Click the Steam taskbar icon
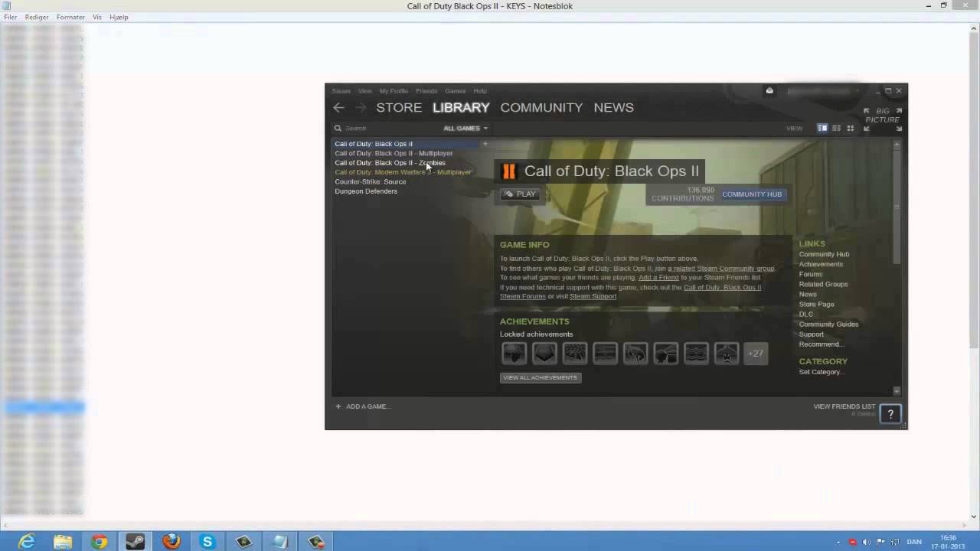 coord(136,542)
